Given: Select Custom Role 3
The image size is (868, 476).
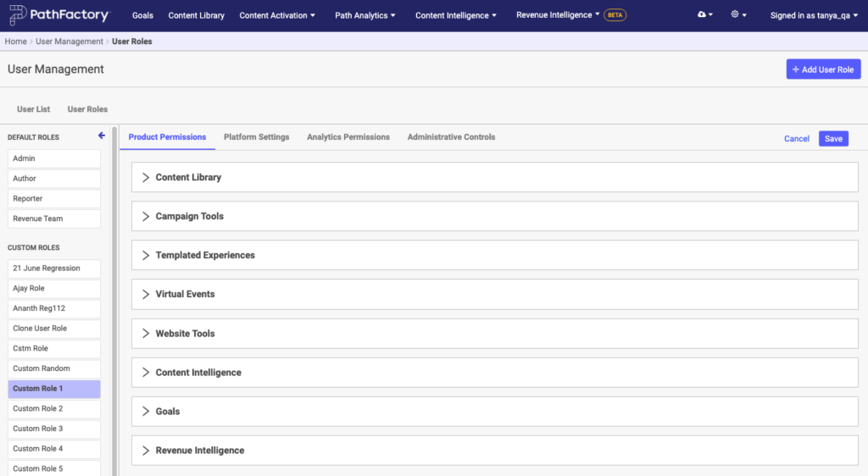Looking at the screenshot, I should [x=54, y=429].
